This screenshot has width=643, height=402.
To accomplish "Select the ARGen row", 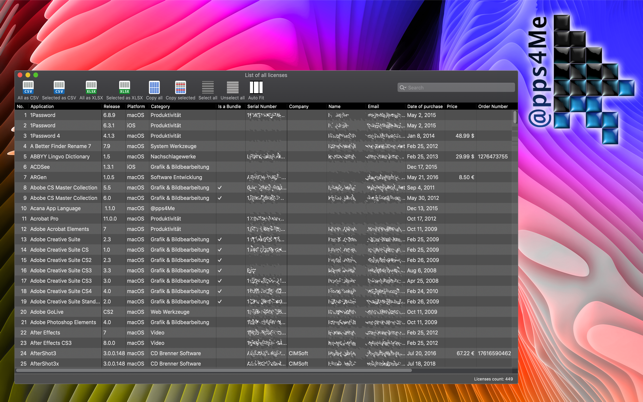I will pos(264,177).
